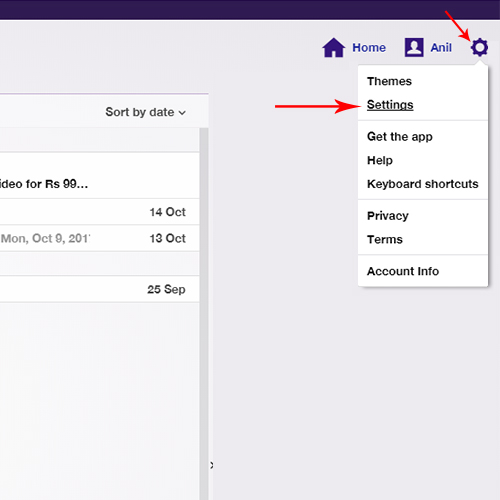Viewport: 500px width, 500px height.
Task: Show Keyboard shortcuts menu item
Action: pos(423,184)
